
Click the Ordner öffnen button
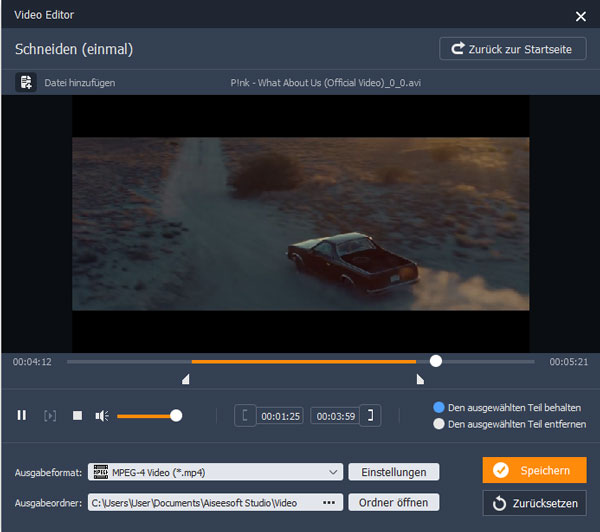click(394, 502)
